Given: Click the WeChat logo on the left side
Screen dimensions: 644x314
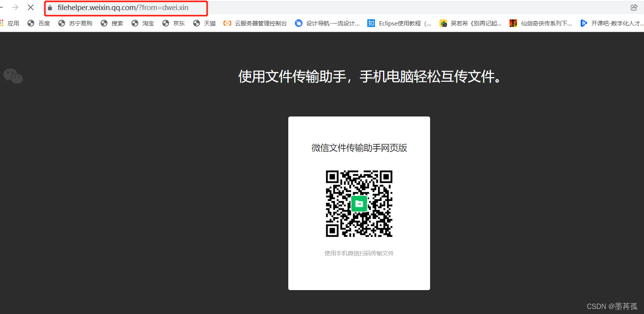Looking at the screenshot, I should (x=13, y=76).
